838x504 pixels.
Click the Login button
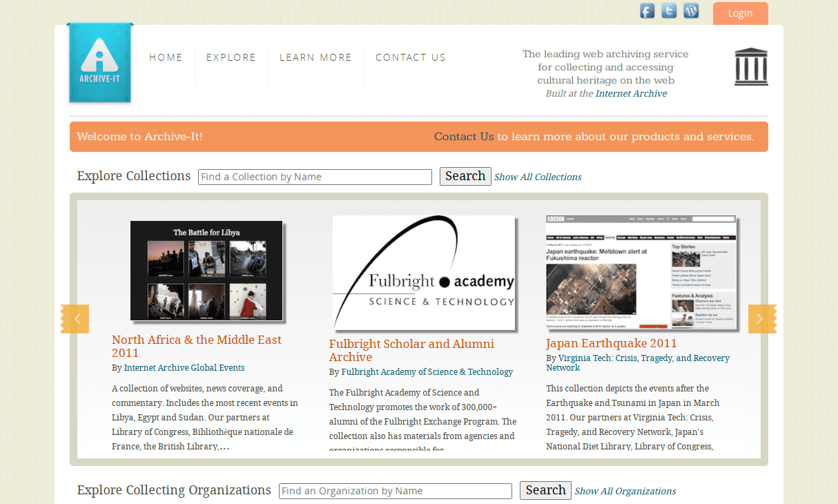click(x=740, y=13)
